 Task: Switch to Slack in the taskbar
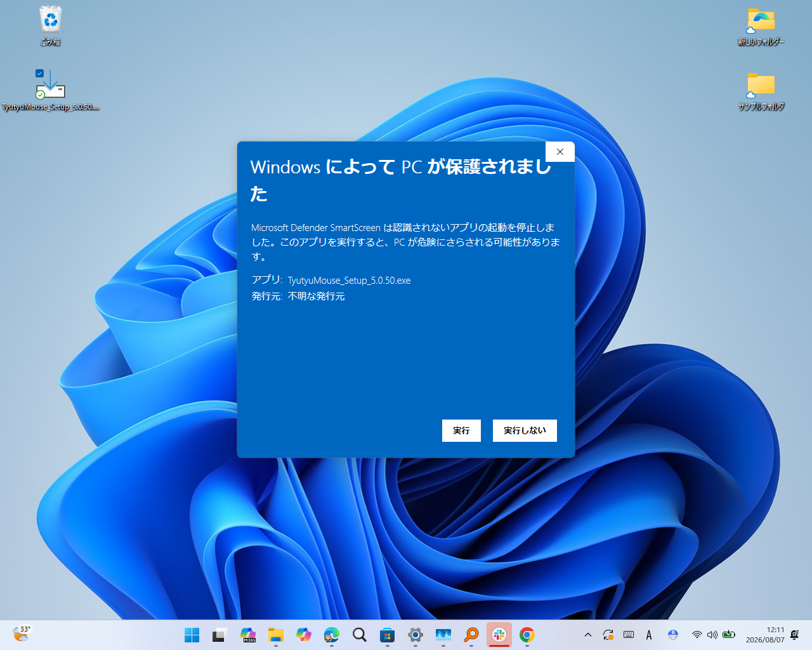click(x=499, y=635)
